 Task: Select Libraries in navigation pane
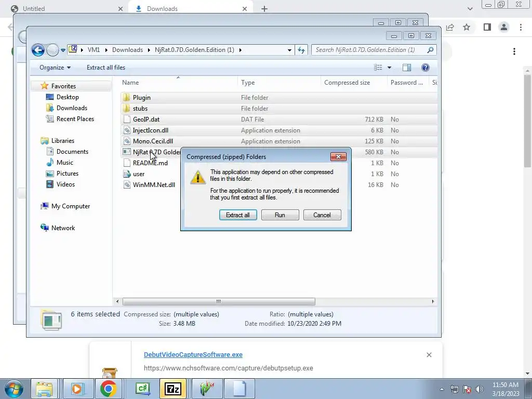coord(62,140)
